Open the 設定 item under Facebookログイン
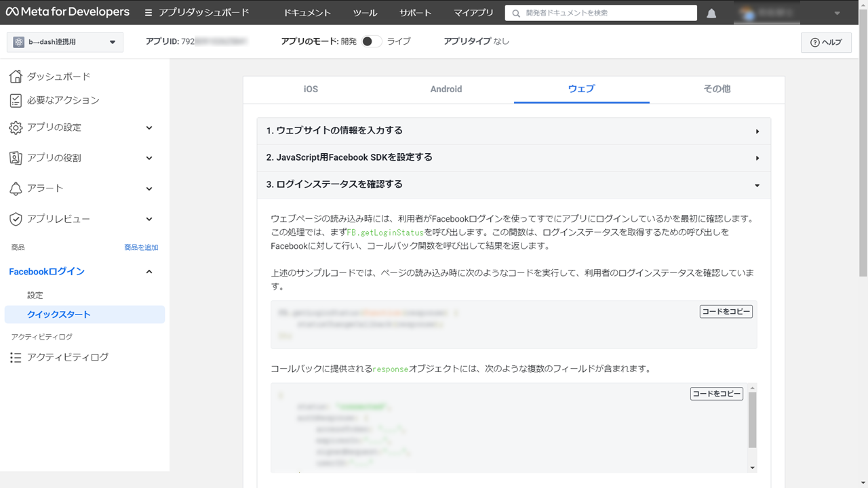The image size is (868, 488). point(35,296)
